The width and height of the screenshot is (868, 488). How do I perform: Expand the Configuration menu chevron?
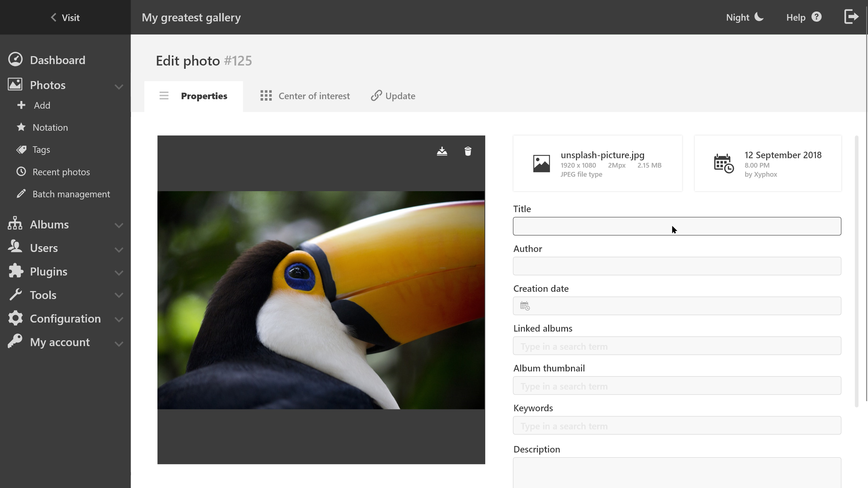click(119, 319)
